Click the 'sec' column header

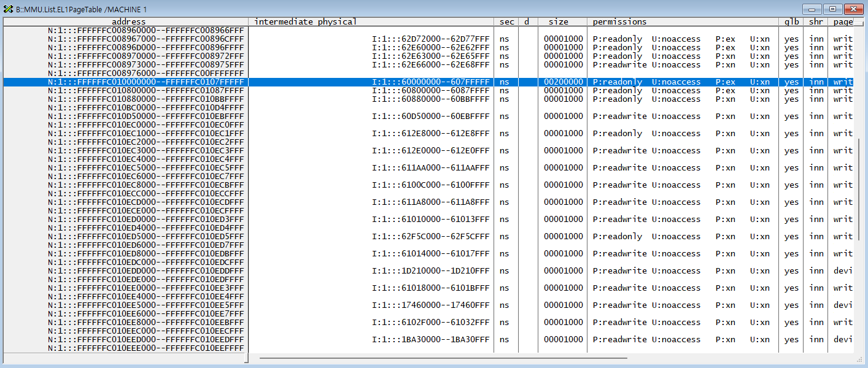coord(506,21)
